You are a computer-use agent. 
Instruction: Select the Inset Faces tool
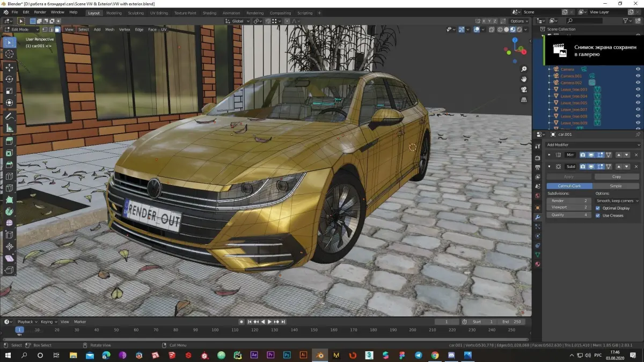pyautogui.click(x=9, y=153)
